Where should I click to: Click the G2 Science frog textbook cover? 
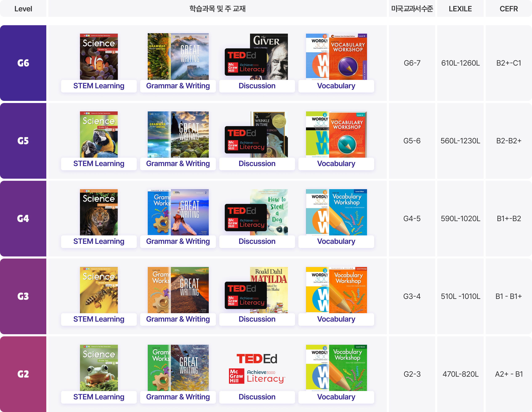click(99, 367)
